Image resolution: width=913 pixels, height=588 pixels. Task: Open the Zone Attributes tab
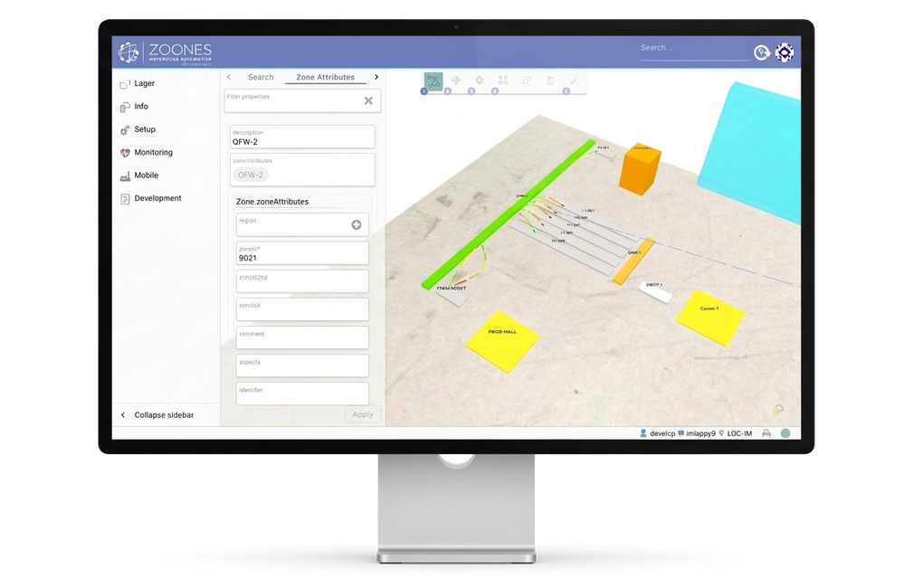click(x=325, y=77)
